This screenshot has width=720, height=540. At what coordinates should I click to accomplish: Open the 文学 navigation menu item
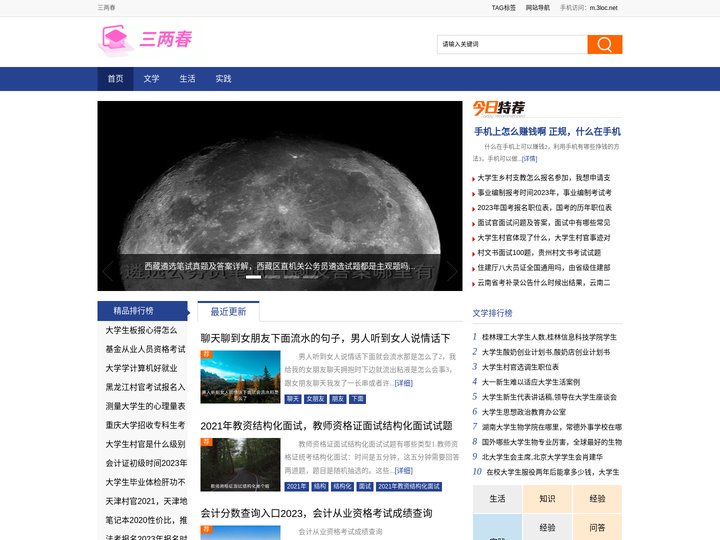coord(151,79)
